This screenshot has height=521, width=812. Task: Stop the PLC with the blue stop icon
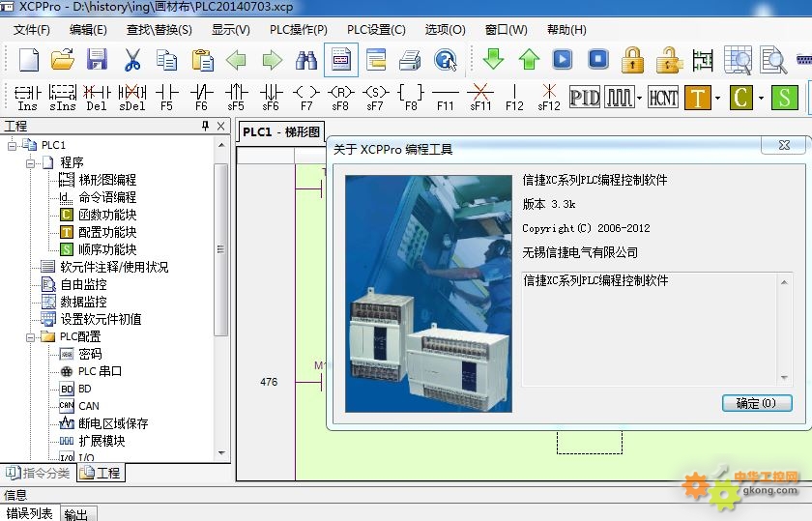(x=598, y=59)
